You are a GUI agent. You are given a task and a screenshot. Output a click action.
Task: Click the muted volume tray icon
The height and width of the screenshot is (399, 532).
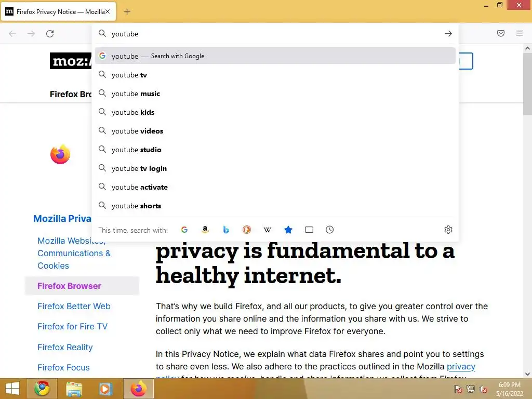pyautogui.click(x=483, y=389)
